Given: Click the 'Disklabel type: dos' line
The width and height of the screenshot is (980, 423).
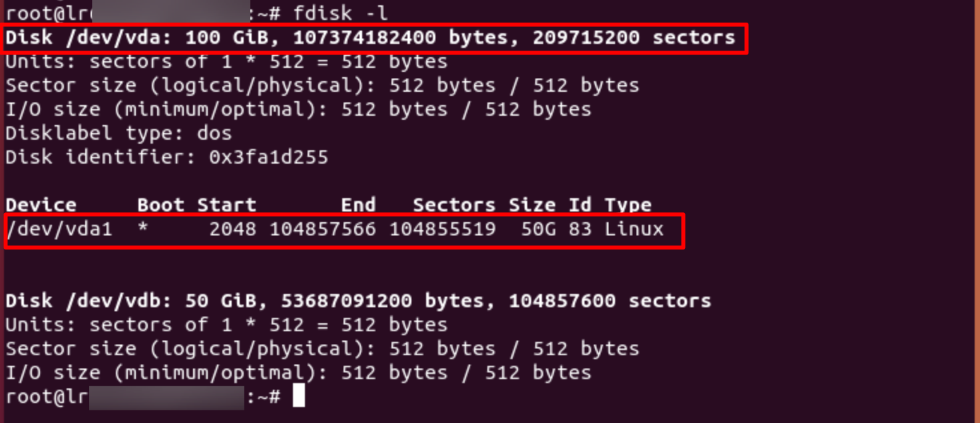Looking at the screenshot, I should click(x=119, y=133).
